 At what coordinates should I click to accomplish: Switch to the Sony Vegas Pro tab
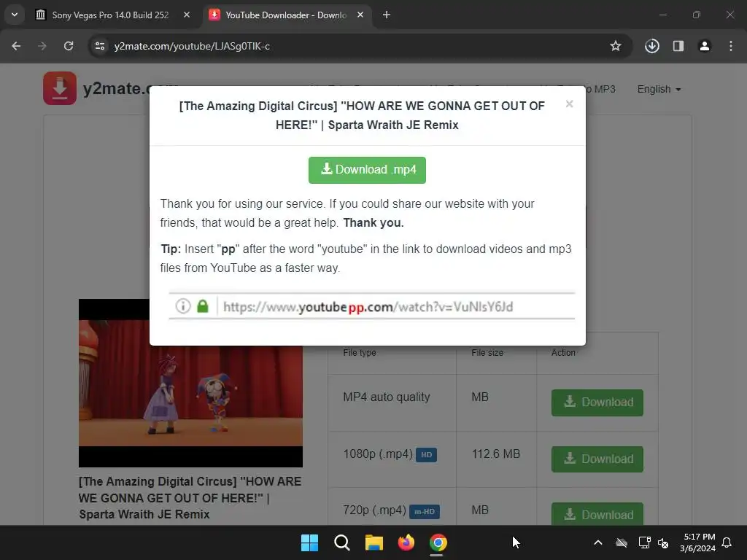click(x=111, y=15)
